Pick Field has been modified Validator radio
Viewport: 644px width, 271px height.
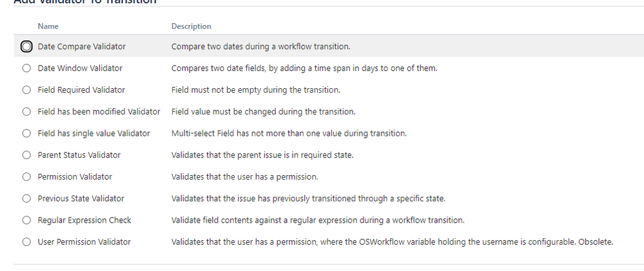[26, 111]
